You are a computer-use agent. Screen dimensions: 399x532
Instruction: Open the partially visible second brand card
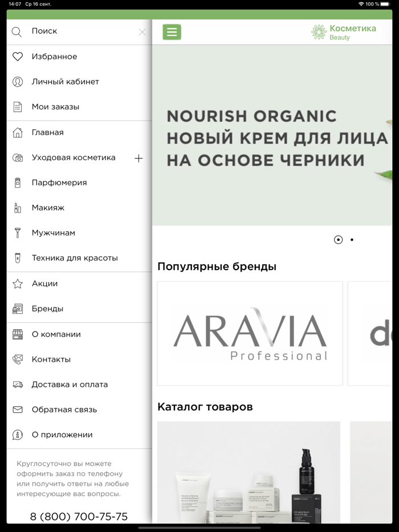pos(370,333)
